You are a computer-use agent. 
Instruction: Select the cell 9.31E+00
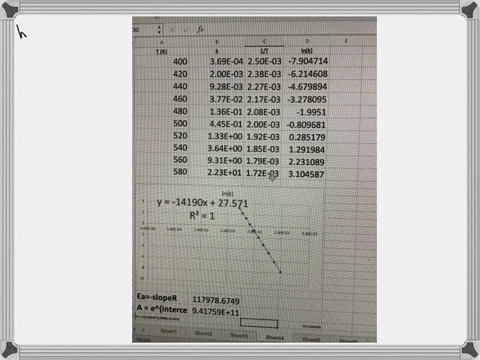[224, 161]
